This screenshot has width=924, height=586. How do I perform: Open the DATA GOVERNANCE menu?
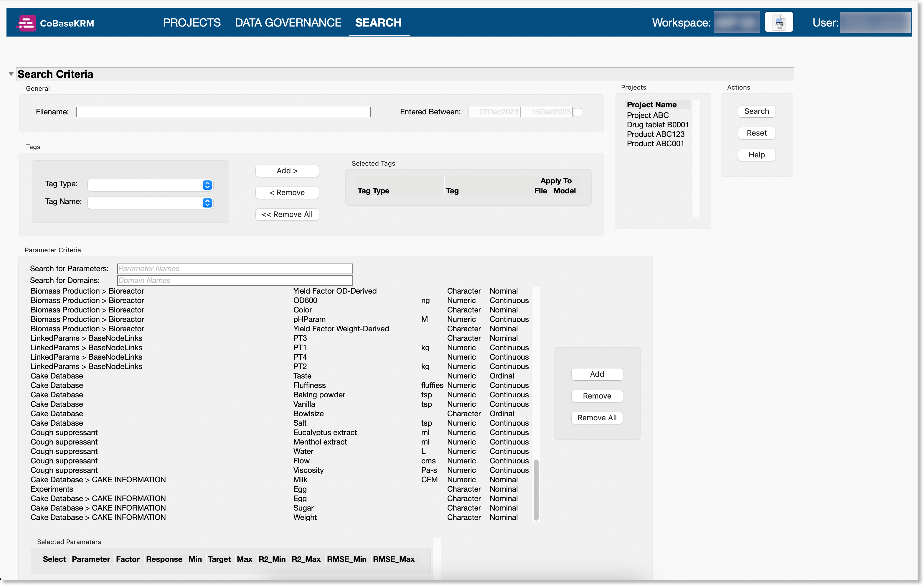point(288,23)
